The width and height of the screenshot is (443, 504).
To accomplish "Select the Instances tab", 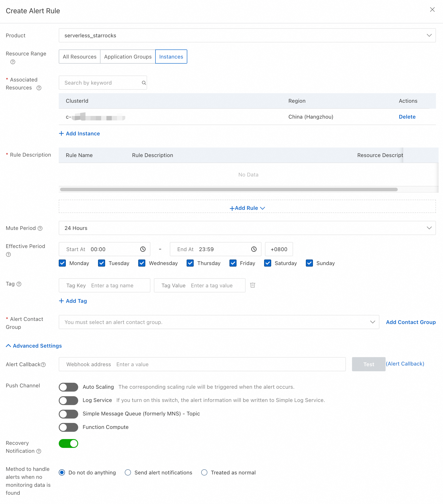I will [171, 57].
